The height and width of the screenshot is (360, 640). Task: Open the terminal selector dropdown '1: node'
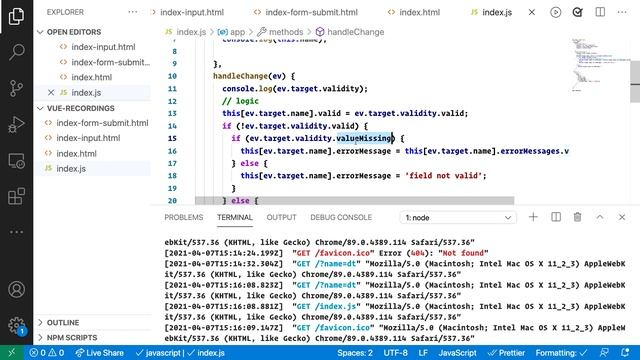point(458,218)
